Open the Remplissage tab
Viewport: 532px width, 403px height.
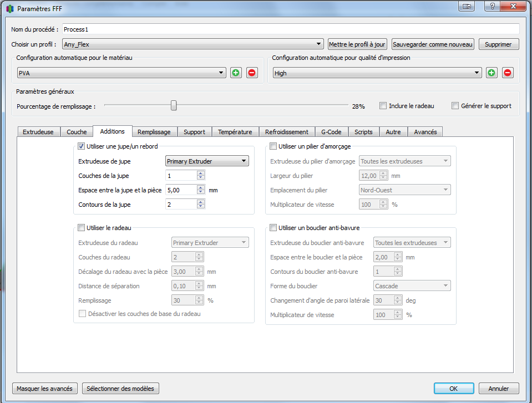point(154,132)
